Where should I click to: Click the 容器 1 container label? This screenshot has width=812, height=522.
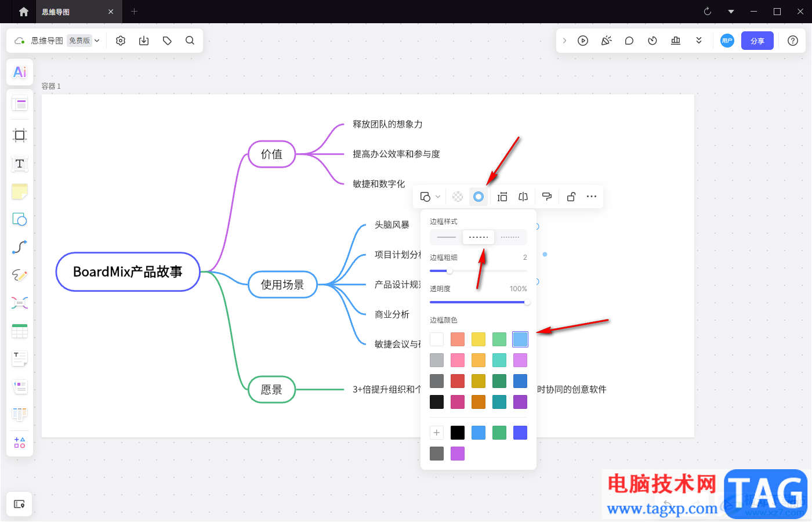tap(51, 86)
